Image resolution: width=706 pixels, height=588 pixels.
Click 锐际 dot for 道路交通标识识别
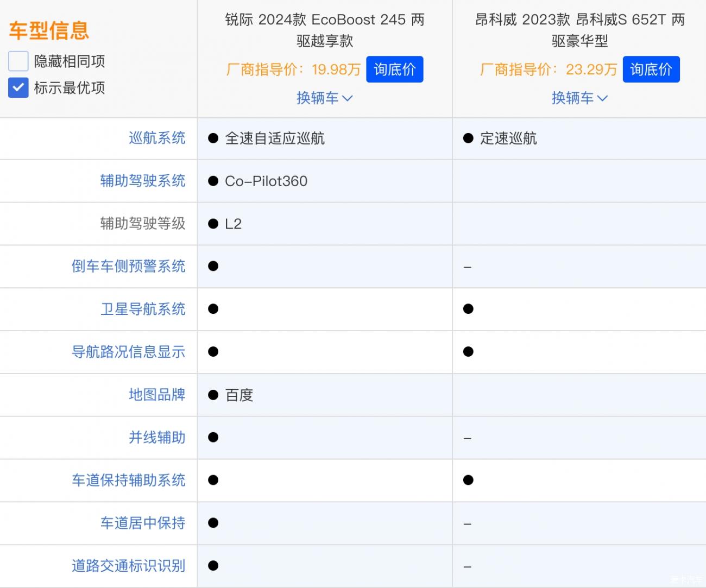(x=213, y=566)
